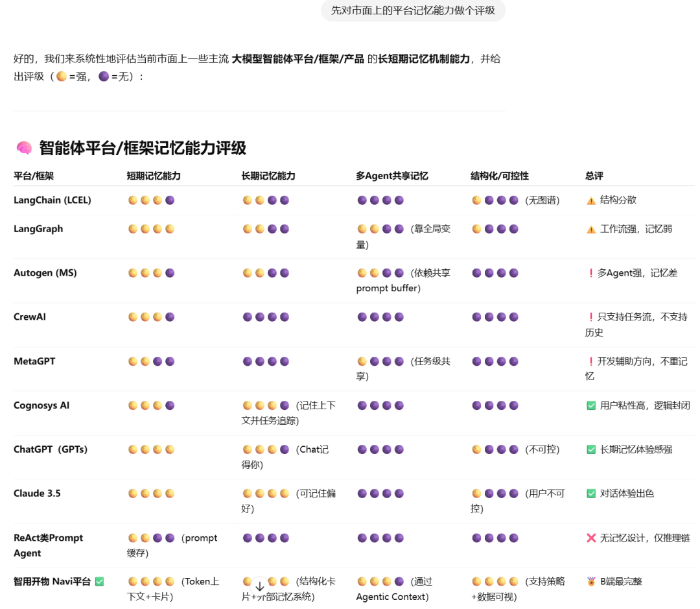Select the LangChain (LCEL) row name

(x=52, y=200)
